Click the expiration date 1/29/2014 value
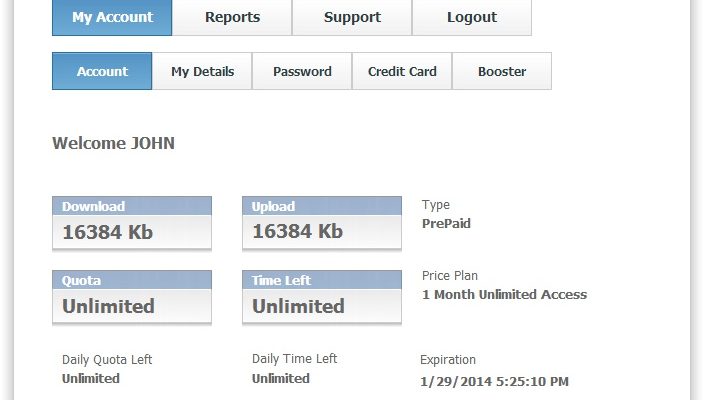The height and width of the screenshot is (400, 704). pyautogui.click(x=494, y=382)
